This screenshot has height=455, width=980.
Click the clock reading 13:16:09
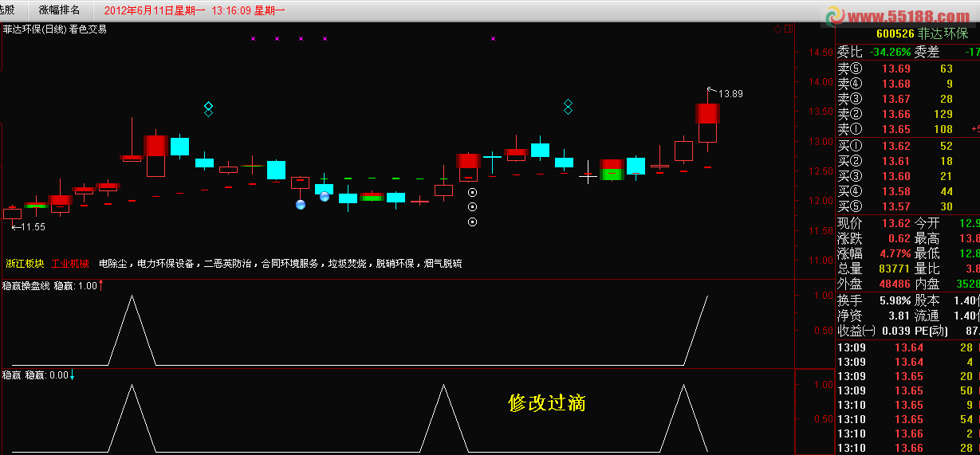pos(231,11)
